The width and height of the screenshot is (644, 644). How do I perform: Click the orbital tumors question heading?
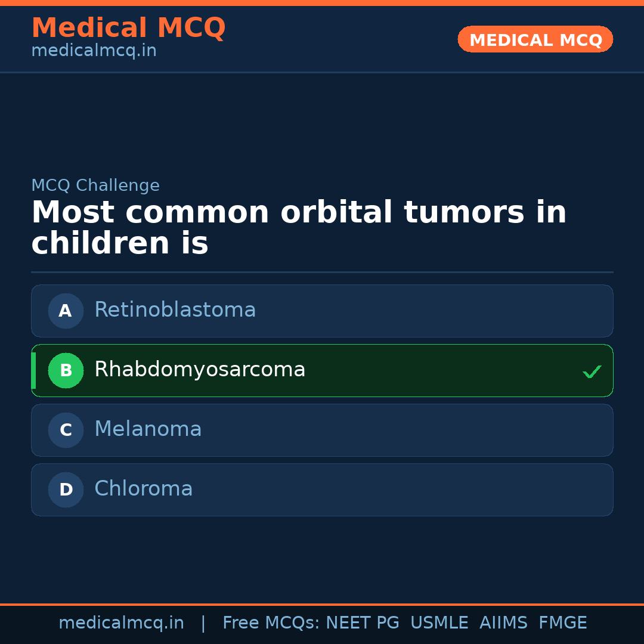[298, 228]
